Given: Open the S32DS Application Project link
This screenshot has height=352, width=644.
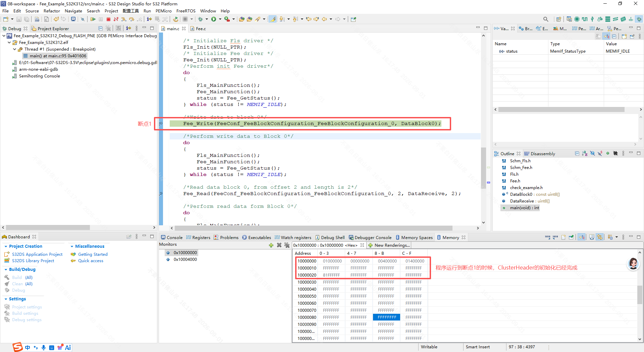Looking at the screenshot, I should pyautogui.click(x=37, y=254).
